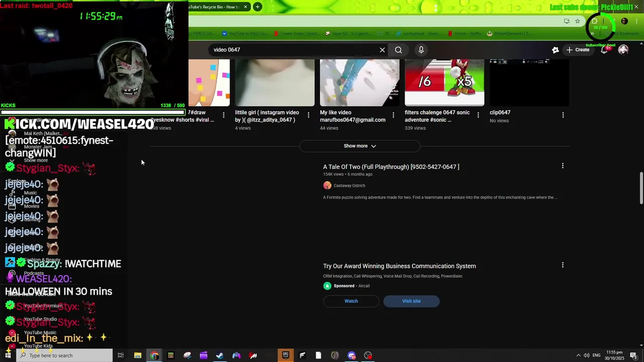Click the YouTube Create button
The width and height of the screenshot is (644, 362).
coord(578,50)
